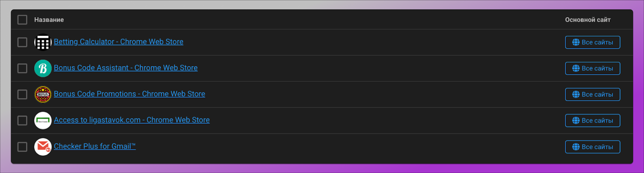Click the ligastavok.com access extension icon
The width and height of the screenshot is (644, 173).
(43, 120)
